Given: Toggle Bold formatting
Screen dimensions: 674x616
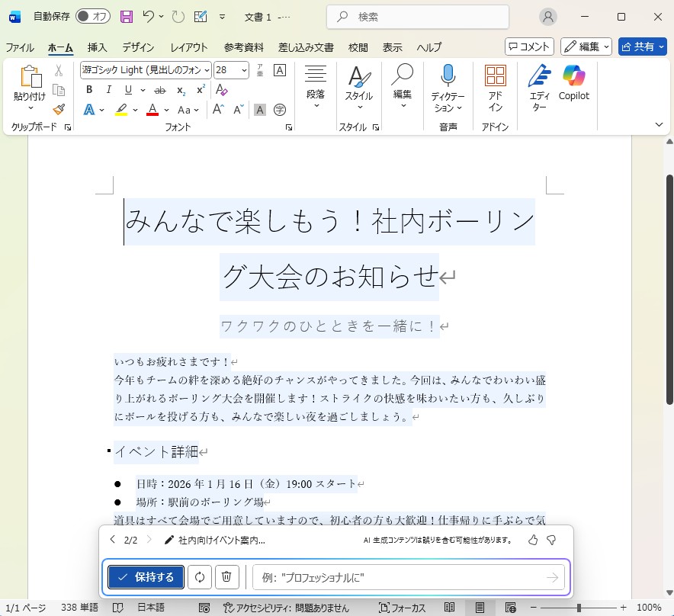Looking at the screenshot, I should pos(89,90).
